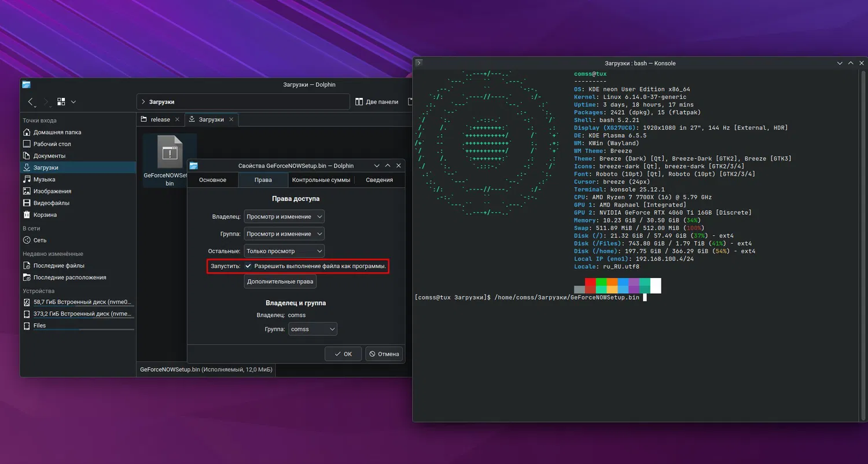Click Dolphin's forward navigation arrow
This screenshot has height=464, width=868.
point(47,102)
